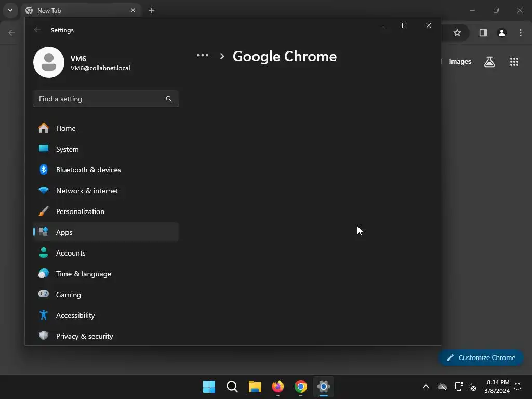The width and height of the screenshot is (532, 399).
Task: Click the Apps icon in sidebar
Action: (44, 232)
